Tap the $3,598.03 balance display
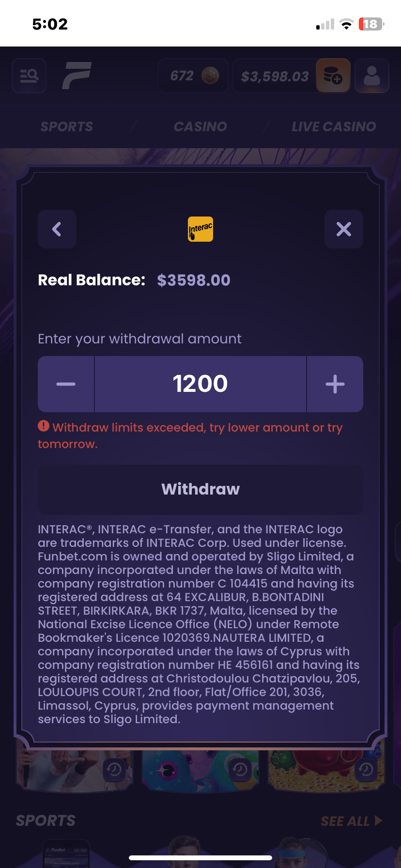 coord(275,76)
